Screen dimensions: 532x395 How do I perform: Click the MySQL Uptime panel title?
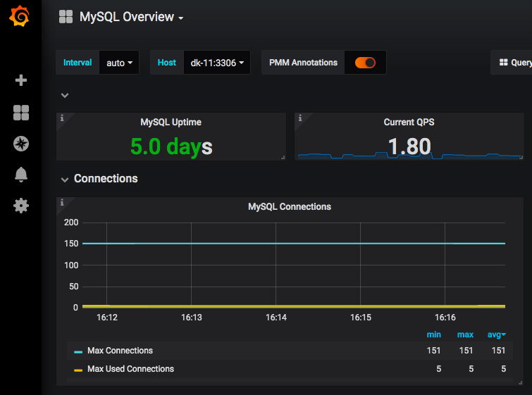tap(171, 122)
